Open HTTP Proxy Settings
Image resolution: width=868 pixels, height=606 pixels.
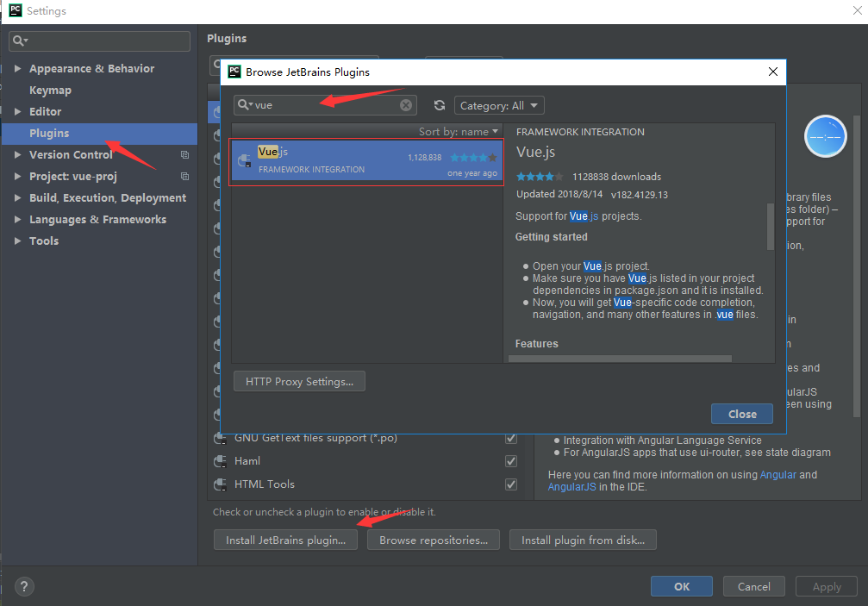tap(299, 381)
